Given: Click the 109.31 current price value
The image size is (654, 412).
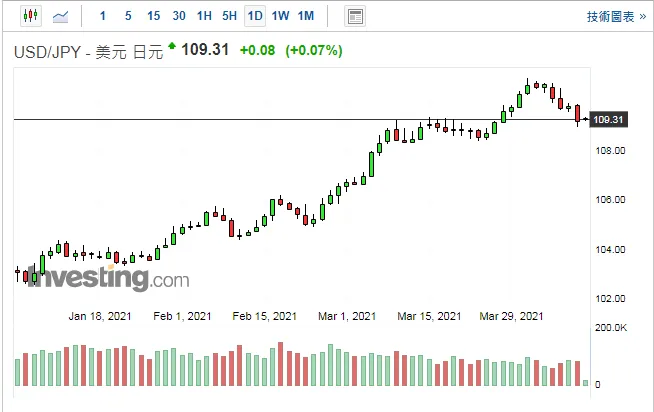Looking at the screenshot, I should (x=205, y=50).
